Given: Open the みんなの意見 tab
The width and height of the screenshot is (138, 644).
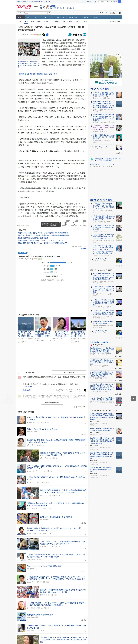Looking at the screenshot, I should point(73,17).
